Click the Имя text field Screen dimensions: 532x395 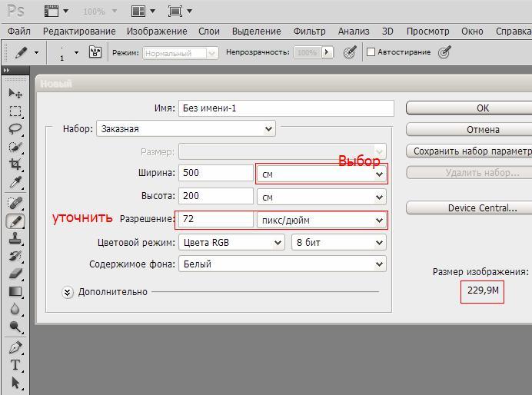pos(286,108)
